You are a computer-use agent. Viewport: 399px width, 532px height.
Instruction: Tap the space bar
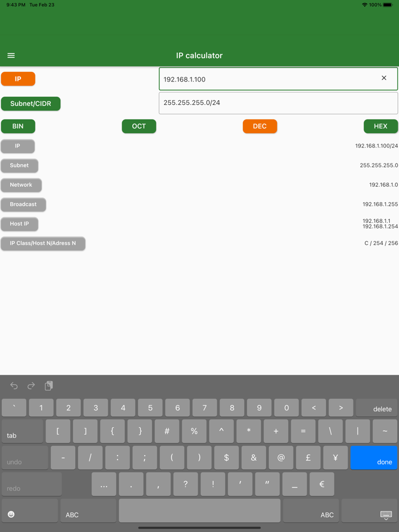199,510
